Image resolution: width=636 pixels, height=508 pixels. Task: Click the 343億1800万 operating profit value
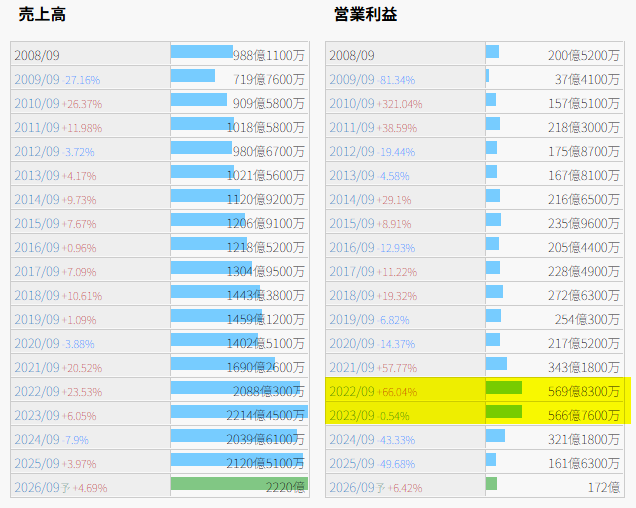click(x=584, y=368)
